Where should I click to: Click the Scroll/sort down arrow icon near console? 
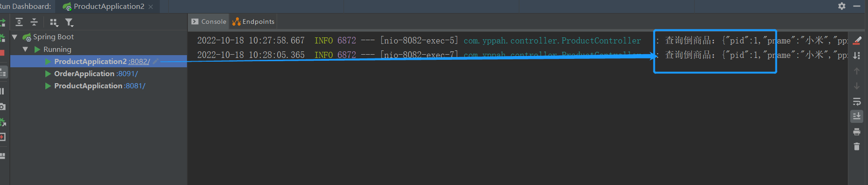[x=857, y=56]
